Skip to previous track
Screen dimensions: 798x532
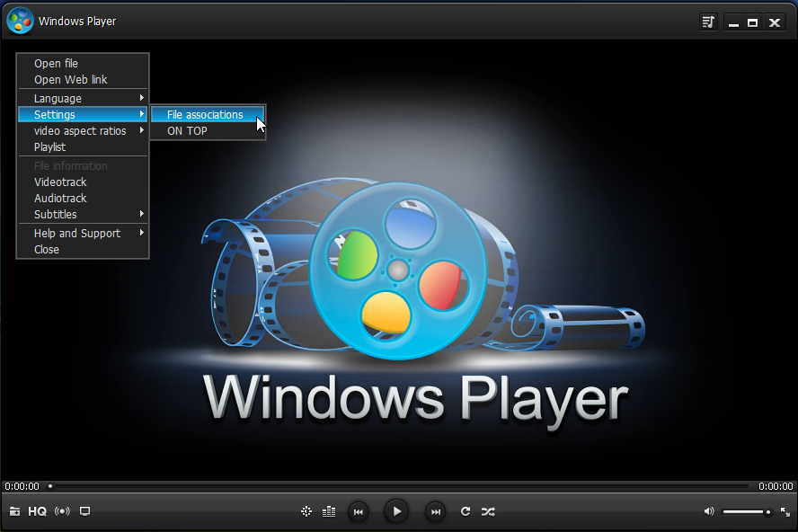click(x=359, y=512)
